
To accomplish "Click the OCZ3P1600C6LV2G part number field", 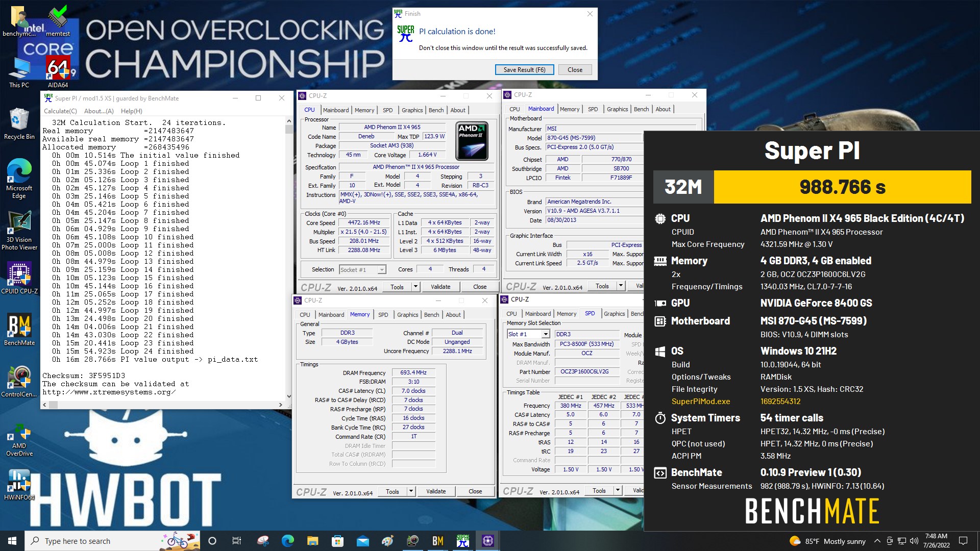I will tap(586, 371).
